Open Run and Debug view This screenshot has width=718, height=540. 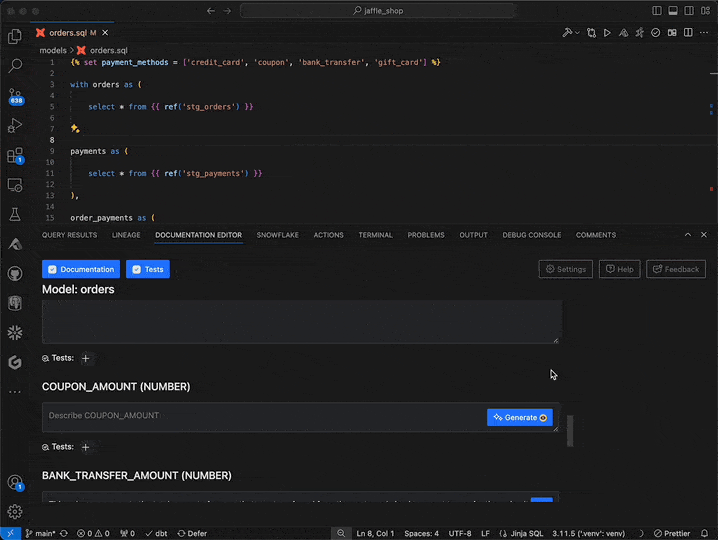pos(15,125)
